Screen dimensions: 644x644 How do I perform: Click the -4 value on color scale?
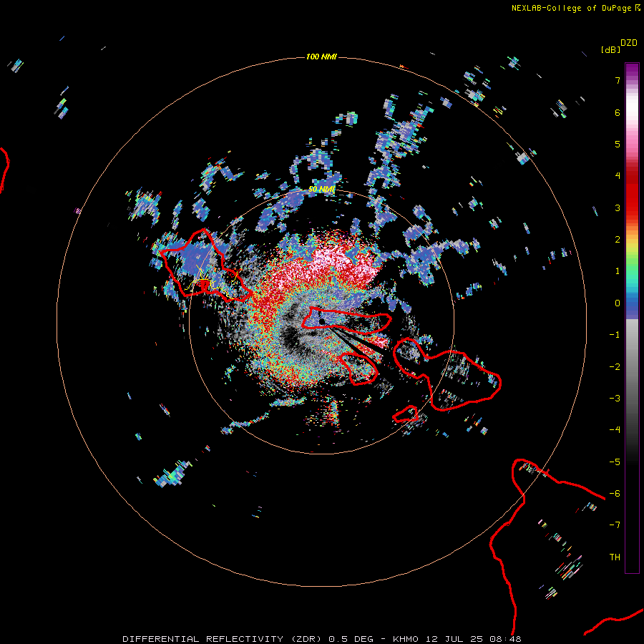click(x=615, y=430)
